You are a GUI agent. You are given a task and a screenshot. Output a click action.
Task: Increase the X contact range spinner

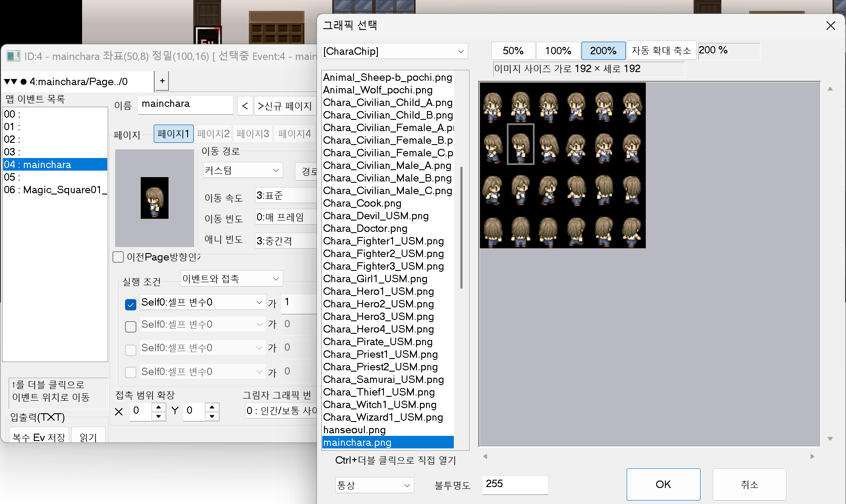(x=159, y=407)
